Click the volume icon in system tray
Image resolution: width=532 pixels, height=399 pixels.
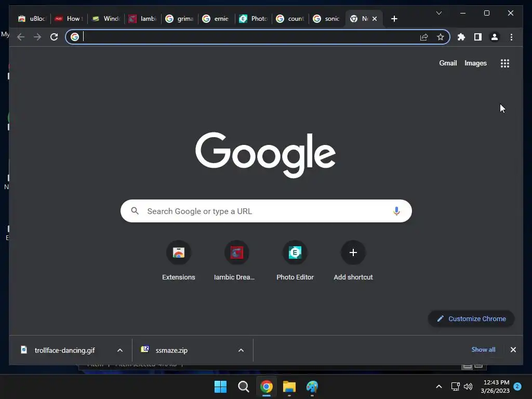[x=468, y=387]
